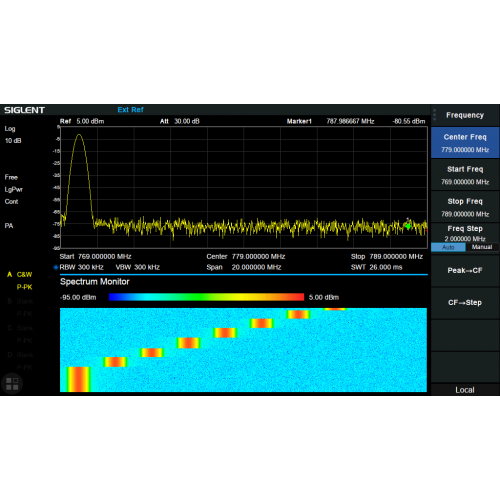Set Freq Step mode to Manual
Image resolution: width=500 pixels, height=500 pixels.
click(482, 247)
